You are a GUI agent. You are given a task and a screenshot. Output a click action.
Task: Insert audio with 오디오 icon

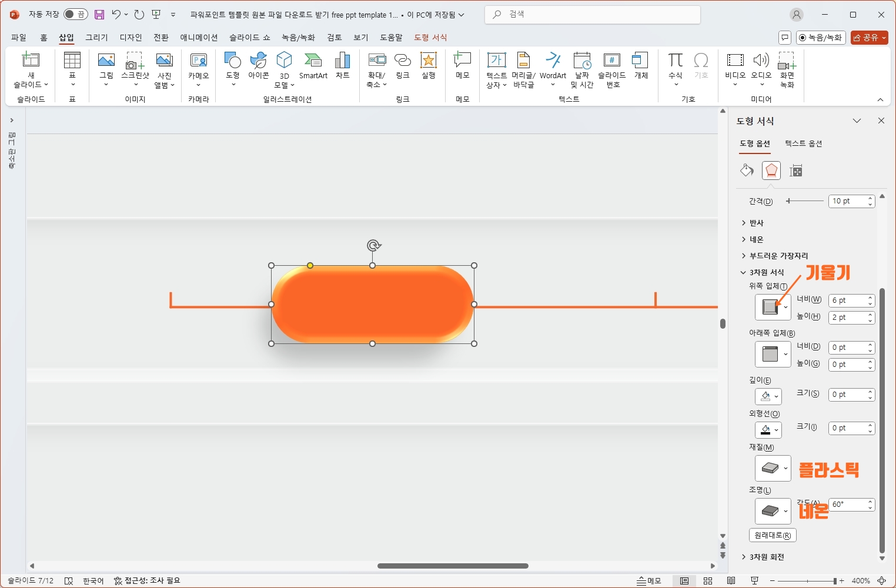tap(761, 69)
